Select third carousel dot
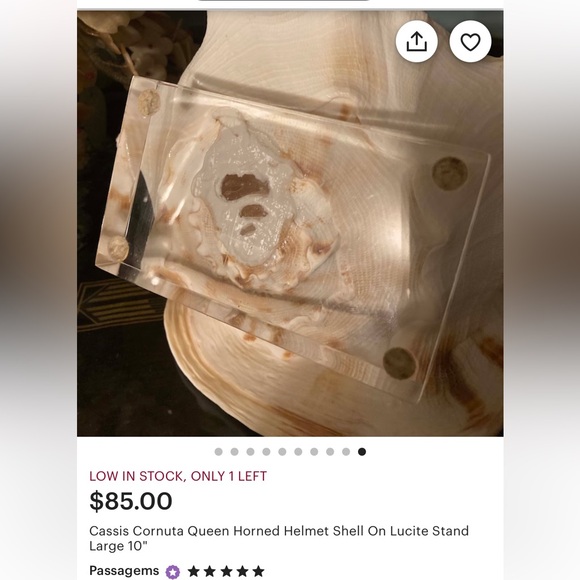 coord(250,452)
